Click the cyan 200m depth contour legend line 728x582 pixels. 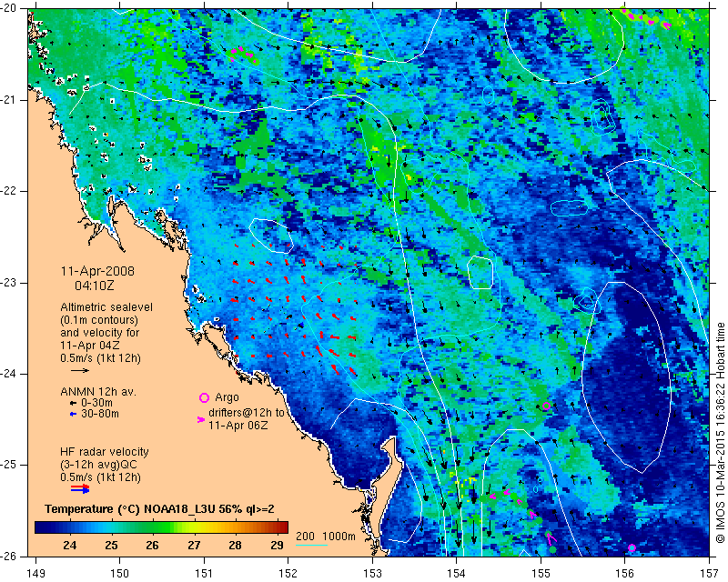tap(311, 545)
